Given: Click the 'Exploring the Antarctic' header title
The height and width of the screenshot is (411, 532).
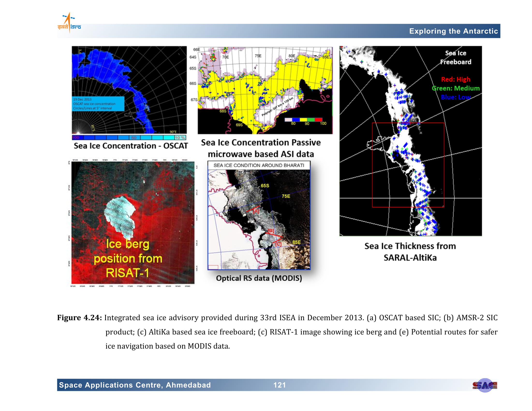Looking at the screenshot, I should [453, 31].
